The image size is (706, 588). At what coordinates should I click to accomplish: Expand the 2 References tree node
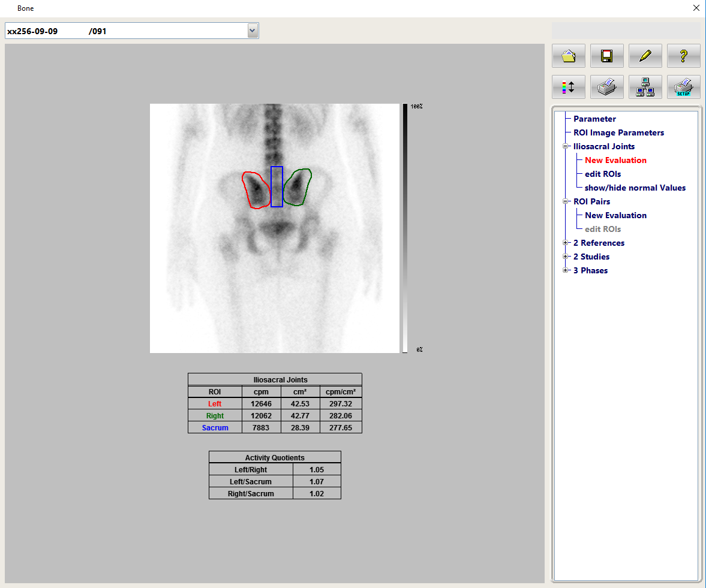565,243
